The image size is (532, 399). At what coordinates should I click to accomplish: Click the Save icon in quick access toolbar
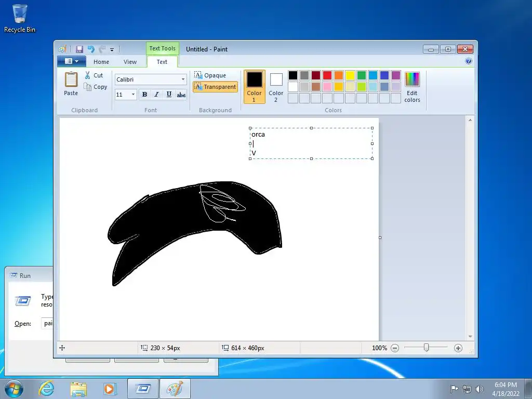[79, 49]
